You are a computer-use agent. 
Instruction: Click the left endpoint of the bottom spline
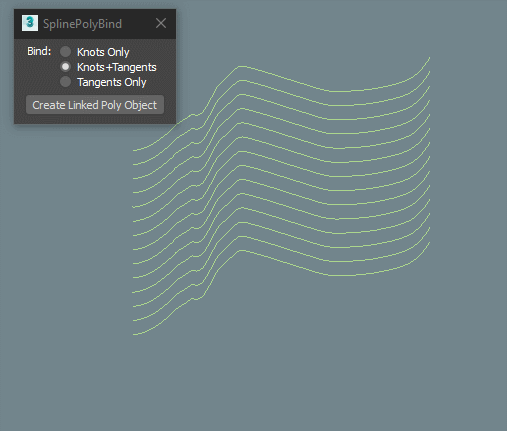(134, 334)
